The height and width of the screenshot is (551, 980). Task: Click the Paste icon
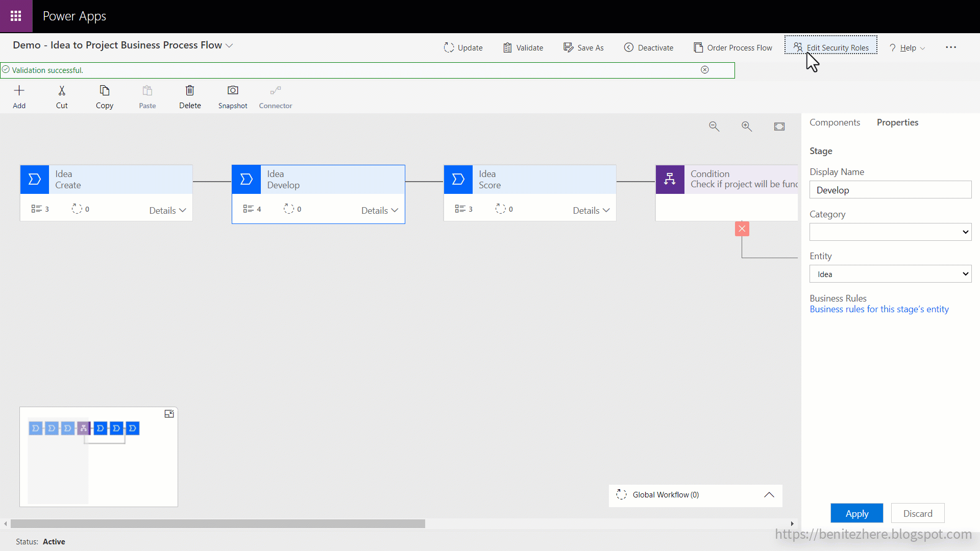(x=148, y=91)
